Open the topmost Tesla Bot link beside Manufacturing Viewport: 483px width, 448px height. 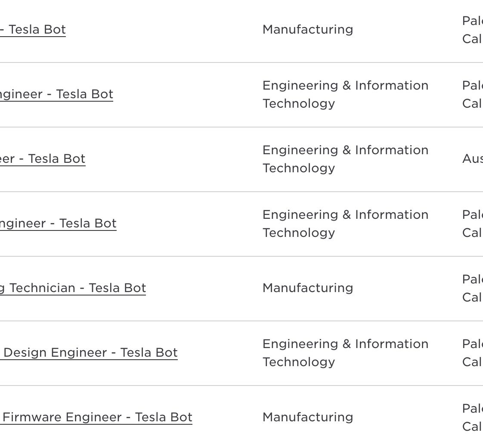click(33, 30)
